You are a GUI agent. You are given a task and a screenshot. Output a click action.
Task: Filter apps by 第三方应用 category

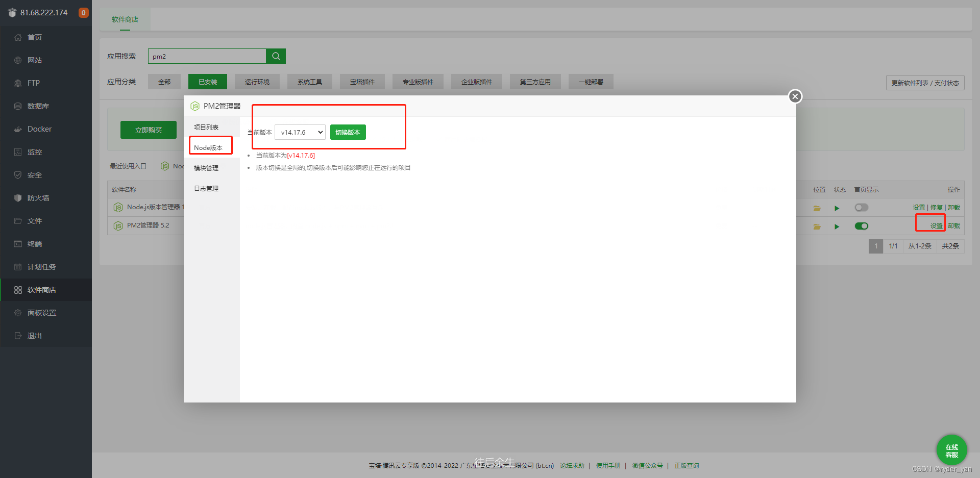coord(535,82)
